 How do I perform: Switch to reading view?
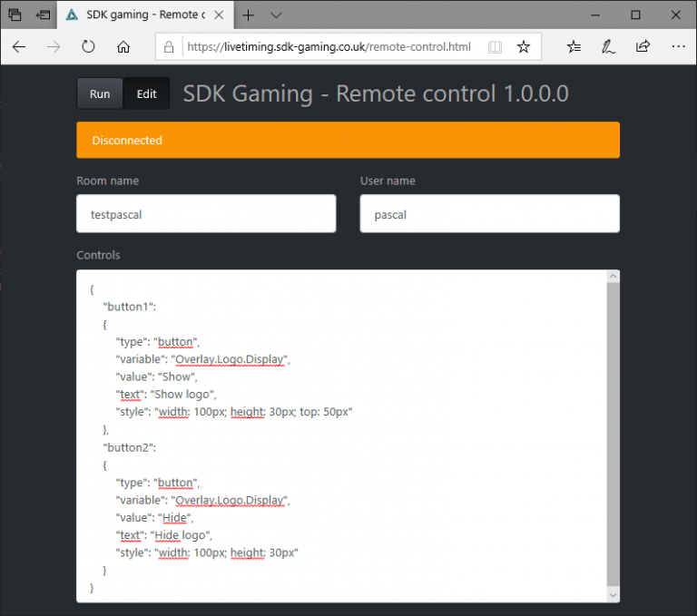point(495,46)
